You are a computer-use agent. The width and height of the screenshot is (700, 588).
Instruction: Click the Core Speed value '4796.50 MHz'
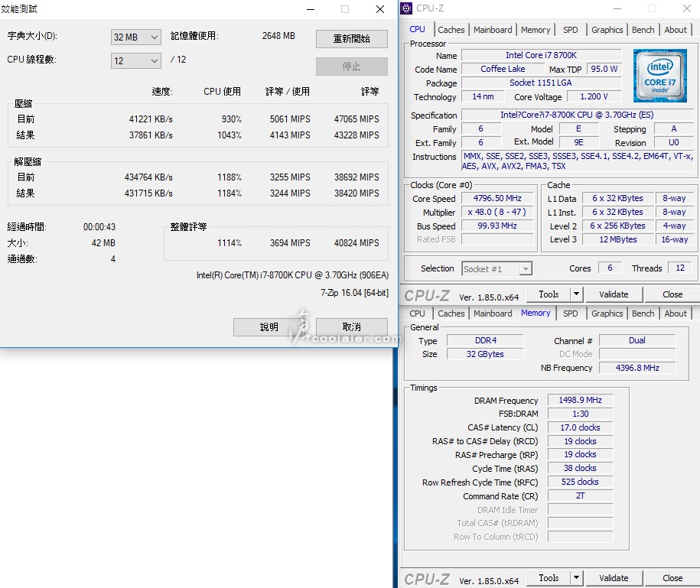click(497, 199)
